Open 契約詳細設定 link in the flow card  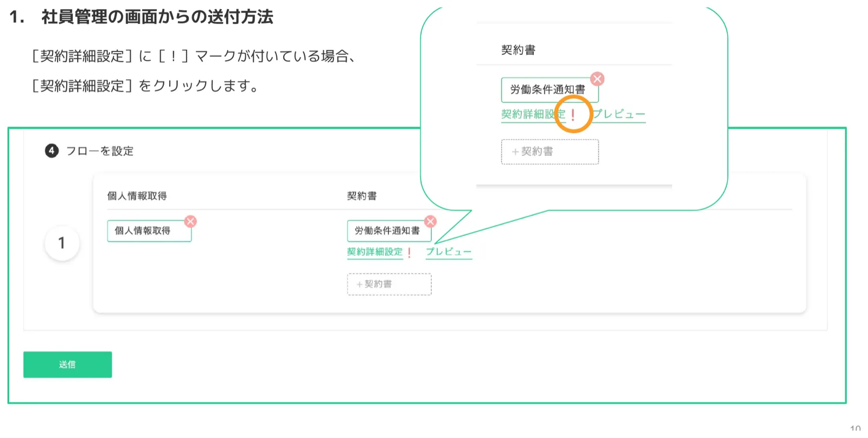coord(375,252)
